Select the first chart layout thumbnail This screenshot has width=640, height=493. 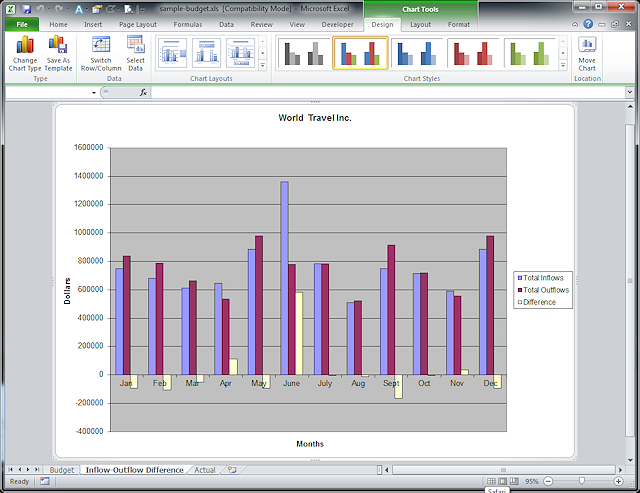[172, 53]
